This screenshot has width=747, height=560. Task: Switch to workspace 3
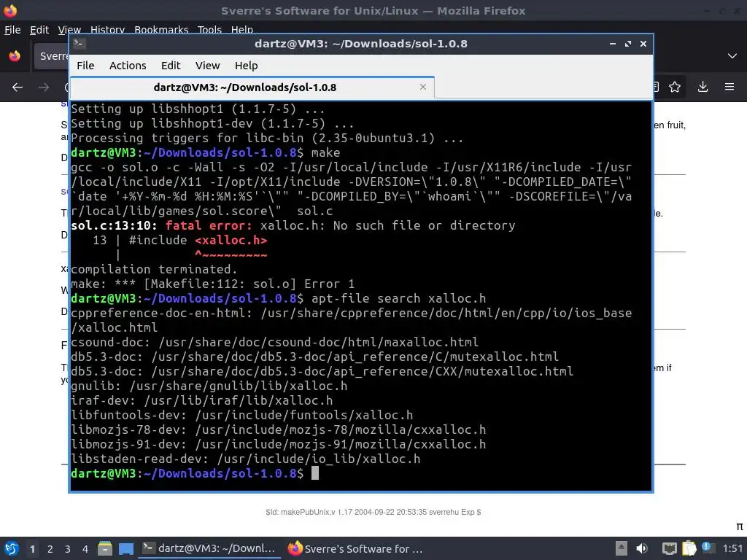click(68, 549)
